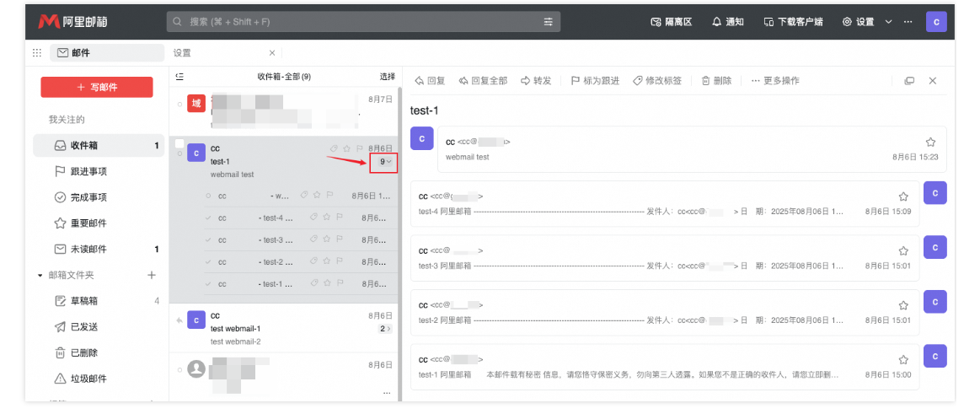Viewport: 980px width, 414px height.
Task: Open the app grid launcher icon
Action: pos(37,53)
